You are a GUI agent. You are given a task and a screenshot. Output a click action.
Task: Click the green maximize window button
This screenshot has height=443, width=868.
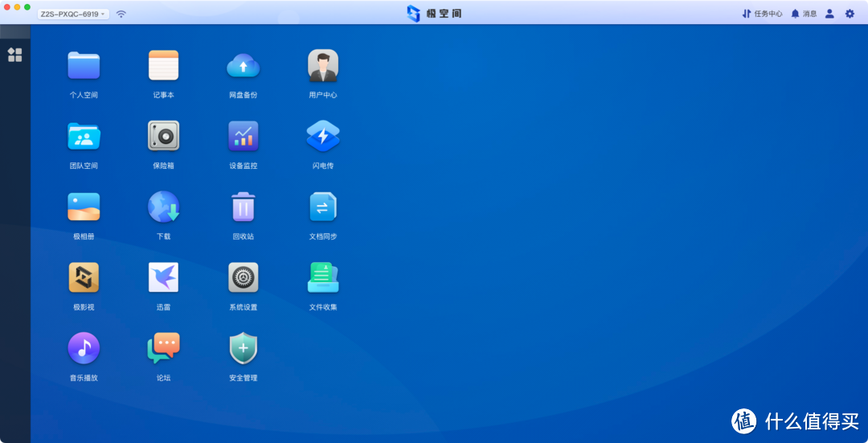[x=27, y=7]
